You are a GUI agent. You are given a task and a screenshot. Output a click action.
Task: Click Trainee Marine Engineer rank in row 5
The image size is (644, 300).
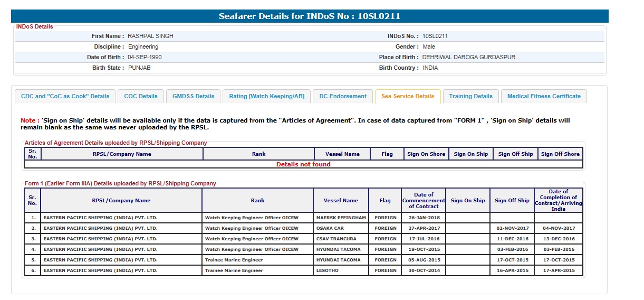[234, 260]
